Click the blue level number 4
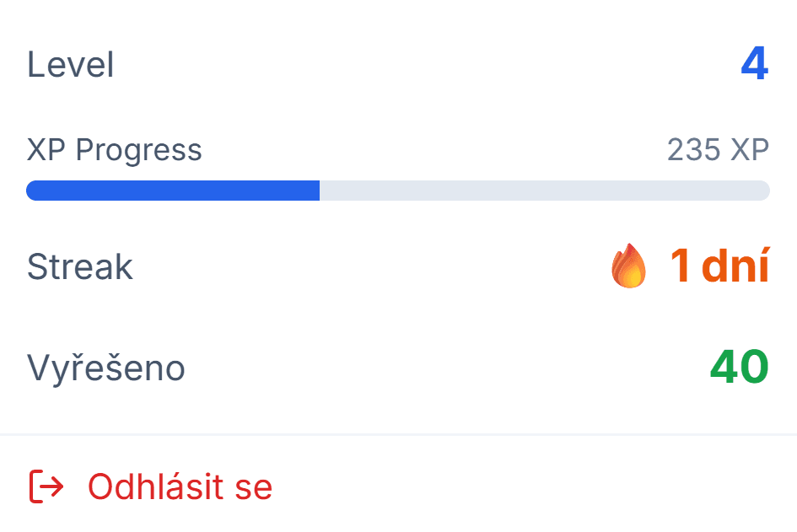The height and width of the screenshot is (532, 797). (x=755, y=65)
